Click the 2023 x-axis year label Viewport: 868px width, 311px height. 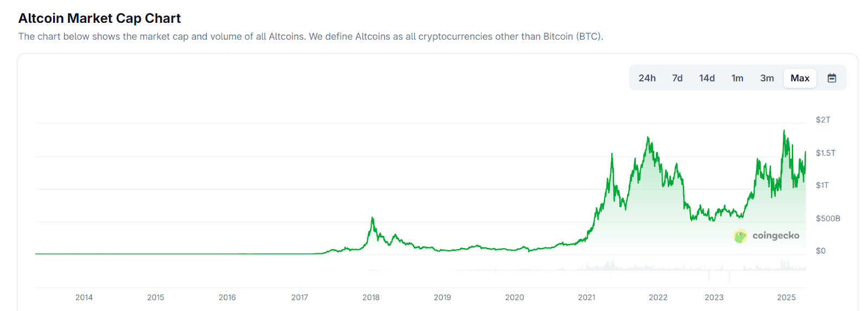[x=714, y=297]
